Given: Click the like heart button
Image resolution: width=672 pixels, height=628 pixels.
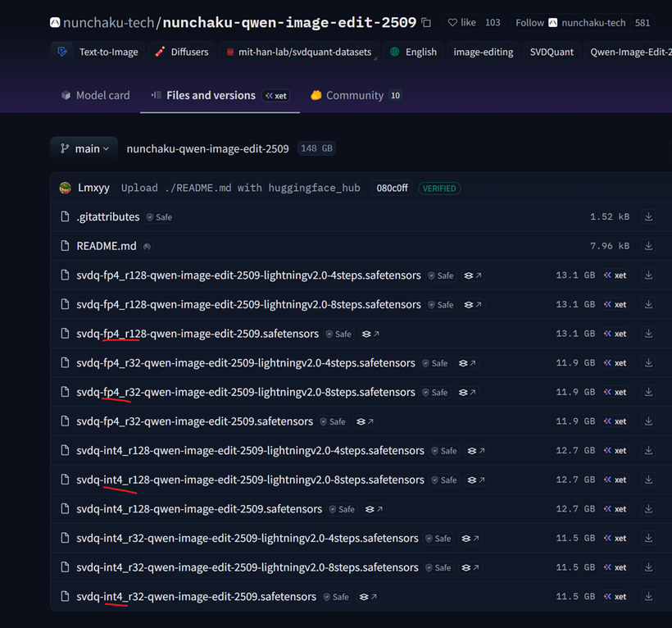Looking at the screenshot, I should [461, 23].
